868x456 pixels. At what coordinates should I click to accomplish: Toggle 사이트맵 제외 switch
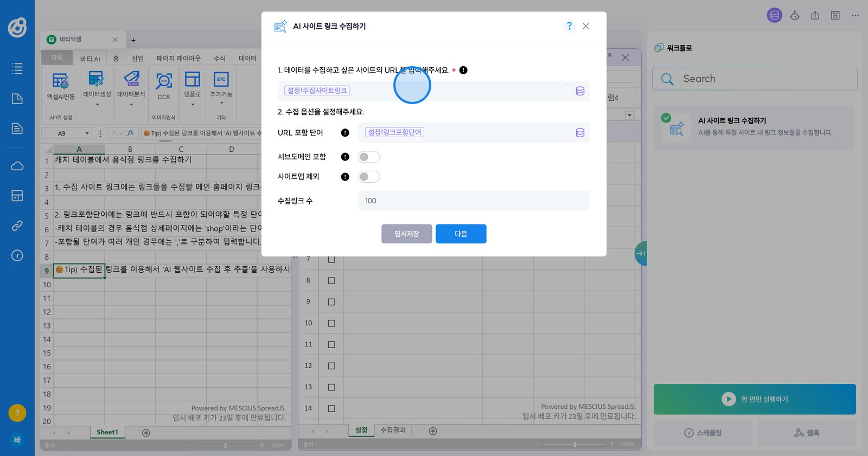pyautogui.click(x=369, y=177)
